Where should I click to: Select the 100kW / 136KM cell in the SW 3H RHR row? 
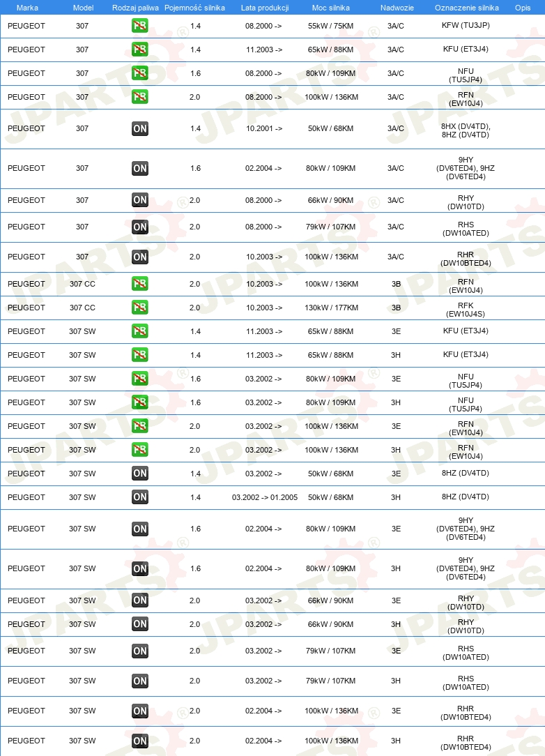[x=332, y=741]
